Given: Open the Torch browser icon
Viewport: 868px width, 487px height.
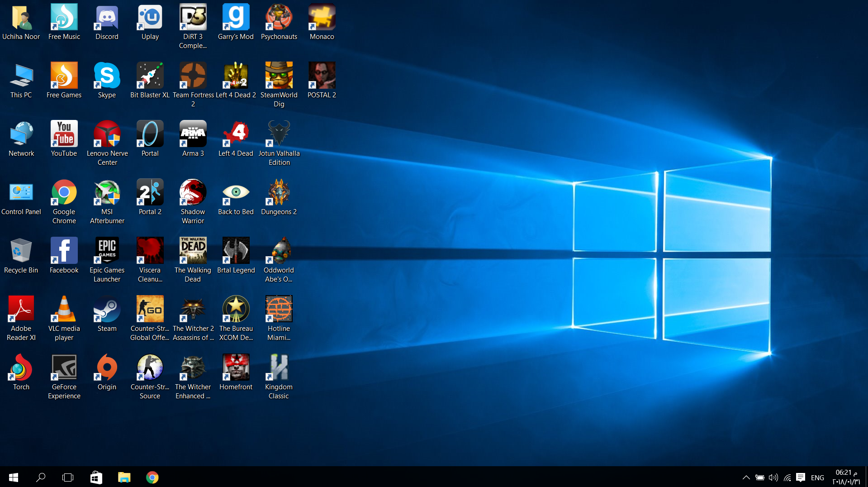Looking at the screenshot, I should (21, 368).
